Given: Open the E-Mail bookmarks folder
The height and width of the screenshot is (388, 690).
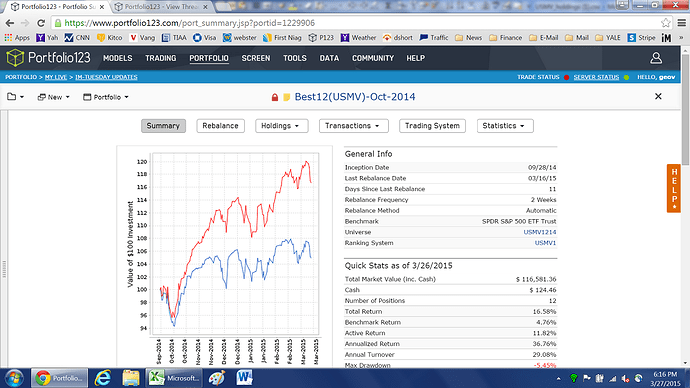Looking at the screenshot, I should [543, 38].
